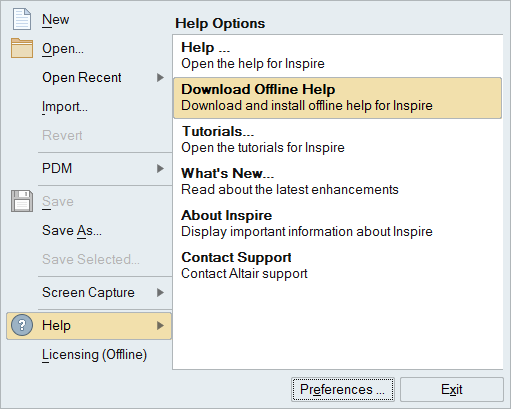Expand the PDM submenu arrow

[161, 169]
